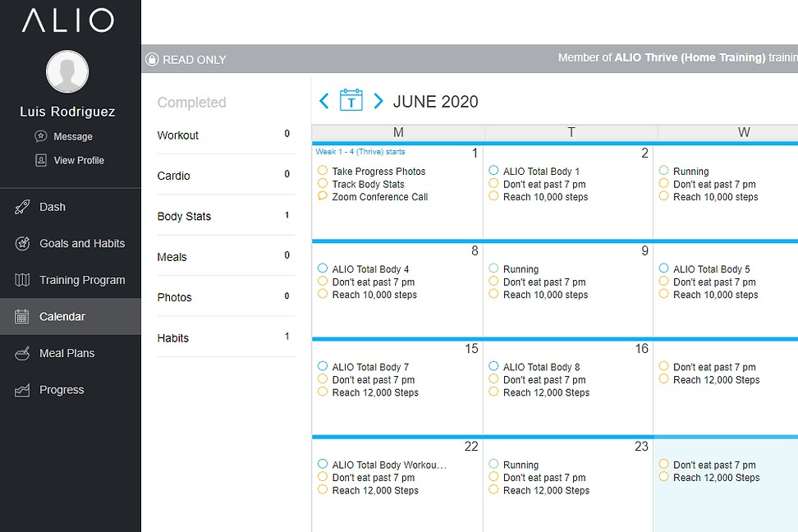This screenshot has width=798, height=532.
Task: Click the View Profile icon
Action: point(41,160)
